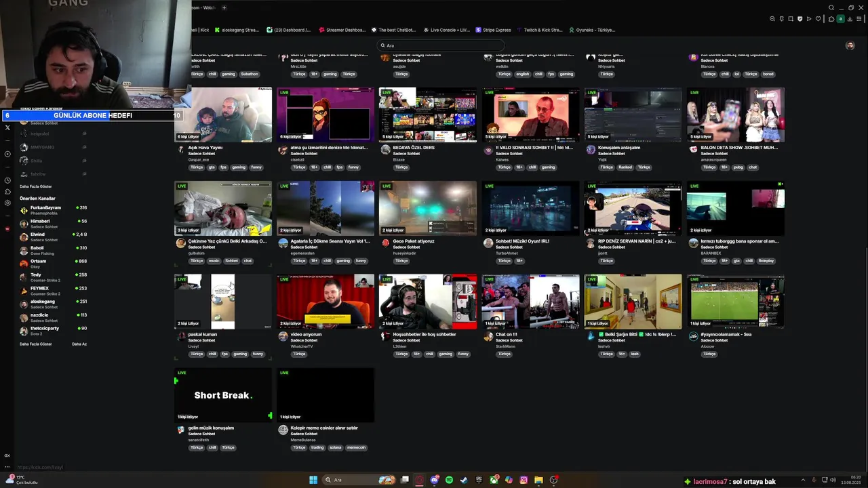Image resolution: width=868 pixels, height=488 pixels.
Task: Open the football match stream thumbnail
Action: pyautogui.click(x=736, y=302)
